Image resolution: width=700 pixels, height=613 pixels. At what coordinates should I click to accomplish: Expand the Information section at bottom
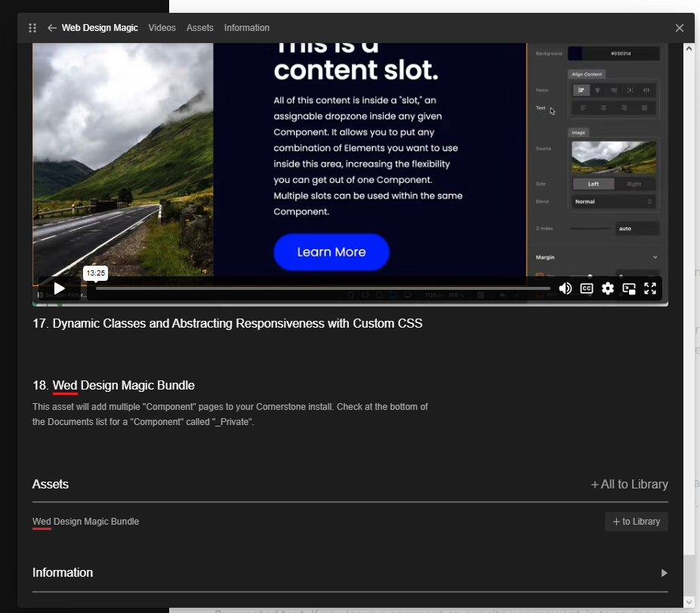665,573
